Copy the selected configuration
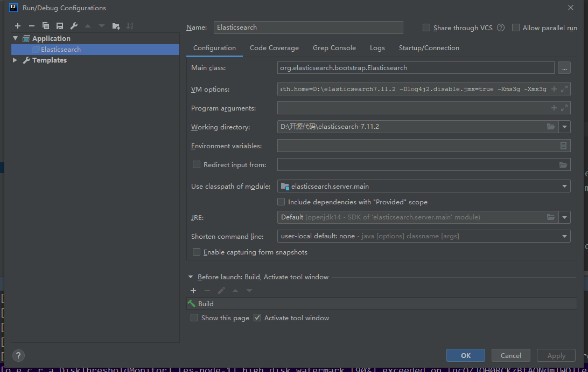This screenshot has width=588, height=372. 46,26
